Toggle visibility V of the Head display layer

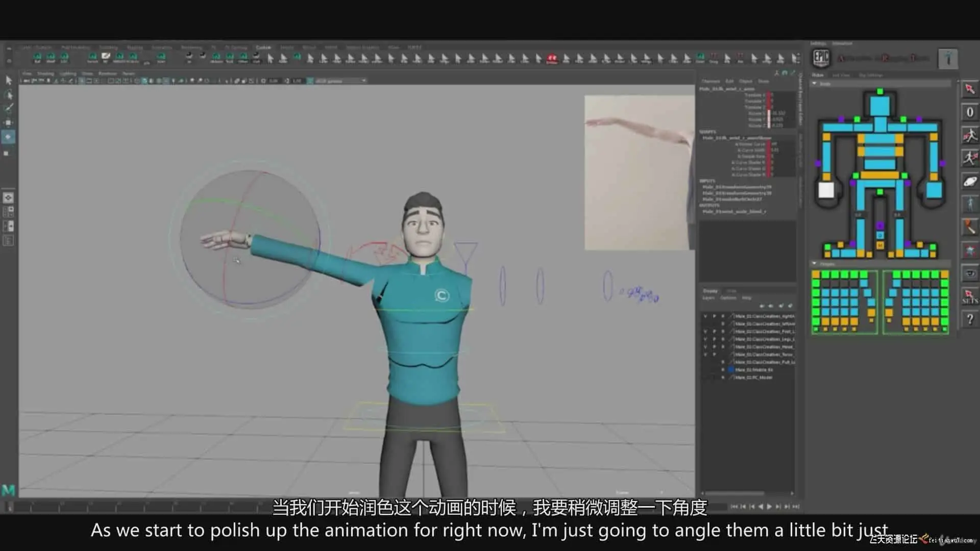tap(705, 347)
